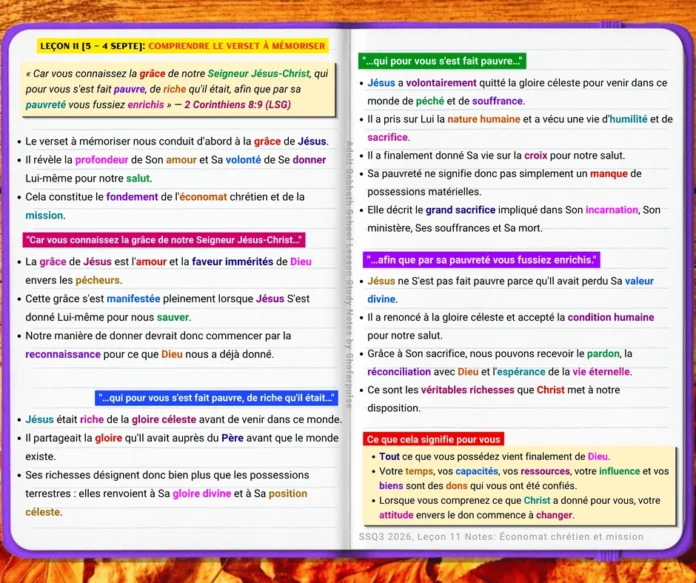Click the phrase "vie éternelle"
The image size is (696, 583).
(601, 372)
